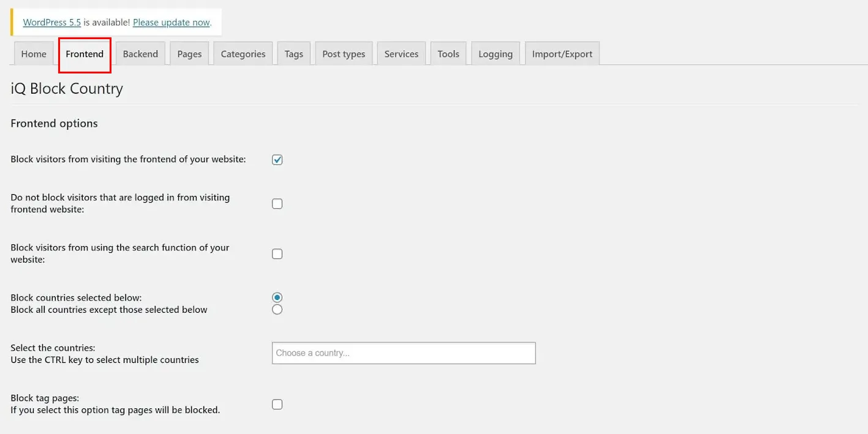This screenshot has height=434, width=868.
Task: Open the Tags tab
Action: pos(294,53)
